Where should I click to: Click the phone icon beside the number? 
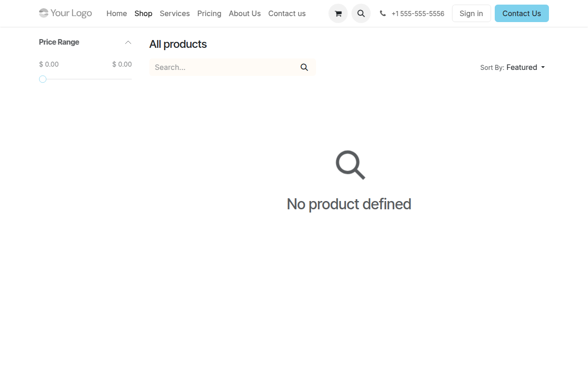383,14
